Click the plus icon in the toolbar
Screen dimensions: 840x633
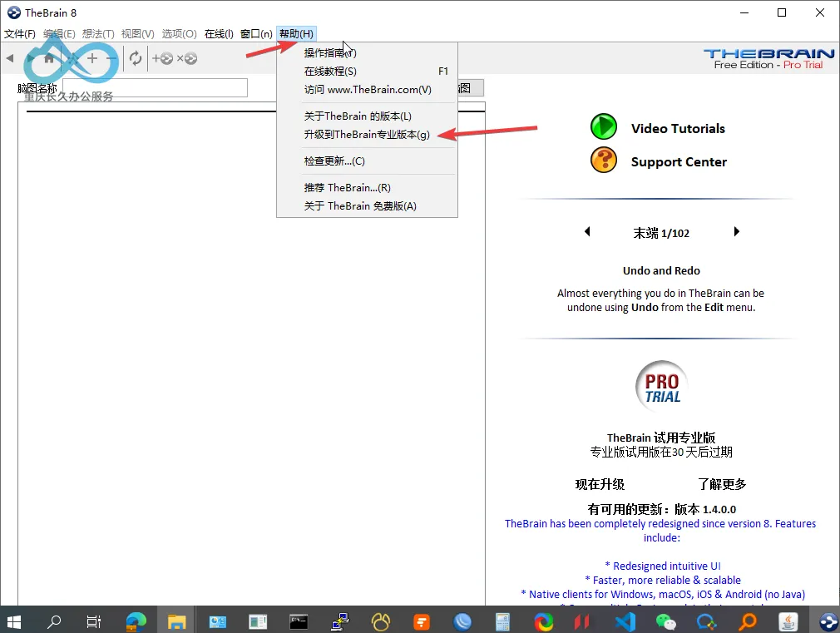[x=92, y=58]
